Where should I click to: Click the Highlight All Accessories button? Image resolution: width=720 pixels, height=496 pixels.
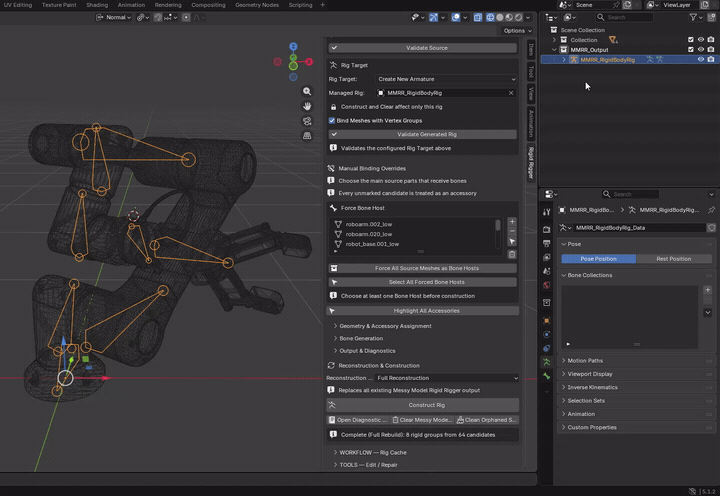[x=423, y=311]
